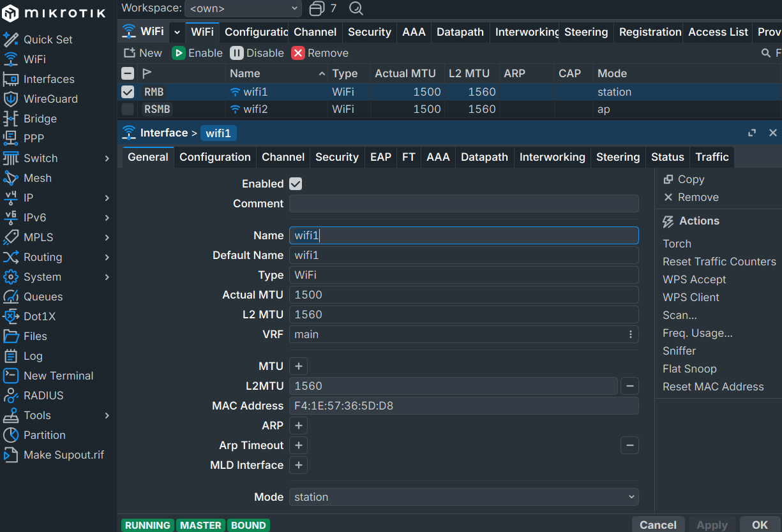Image resolution: width=782 pixels, height=532 pixels.
Task: Click the table search magnifier icon
Action: (766, 53)
